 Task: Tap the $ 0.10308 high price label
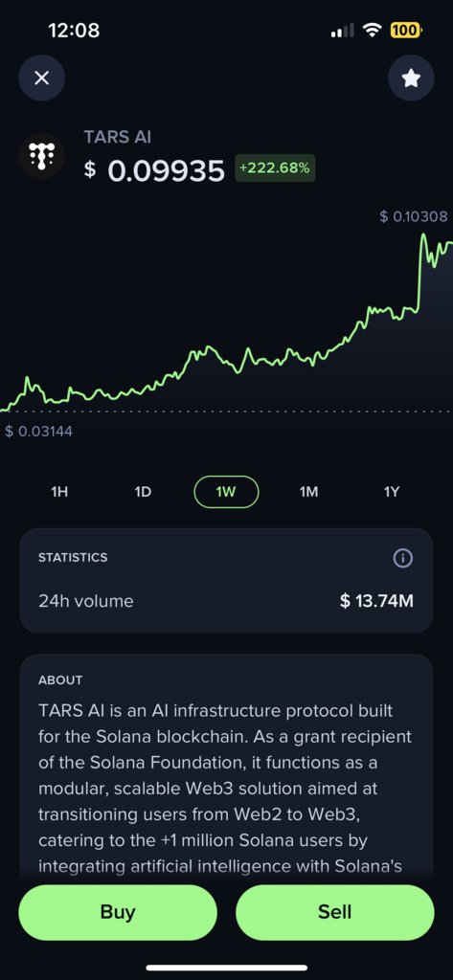coord(413,216)
